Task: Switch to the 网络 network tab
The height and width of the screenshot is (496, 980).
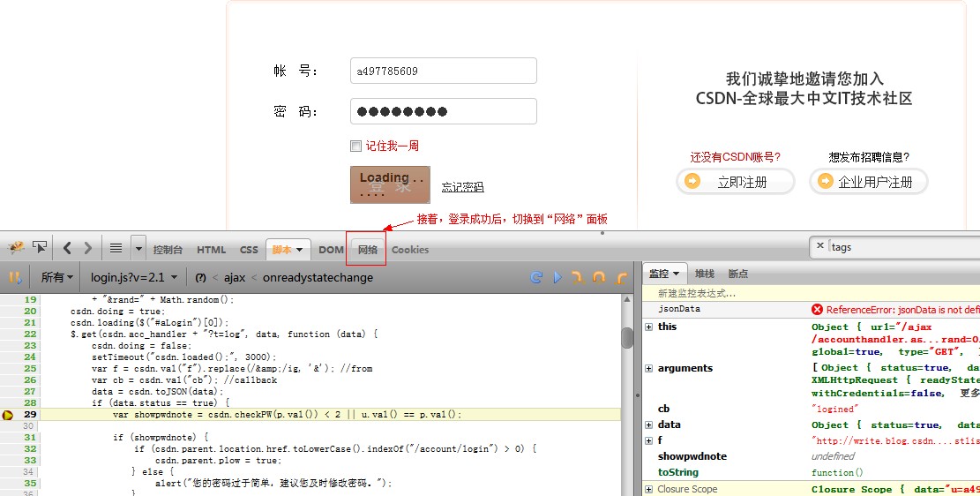Action: (368, 250)
